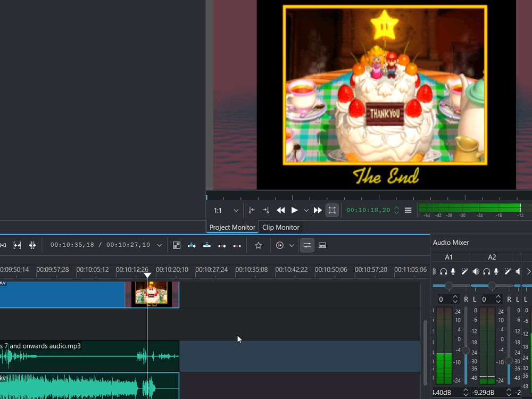Step the A1 balance value spinner
Viewport: 532px width, 399px height.
[x=455, y=299]
